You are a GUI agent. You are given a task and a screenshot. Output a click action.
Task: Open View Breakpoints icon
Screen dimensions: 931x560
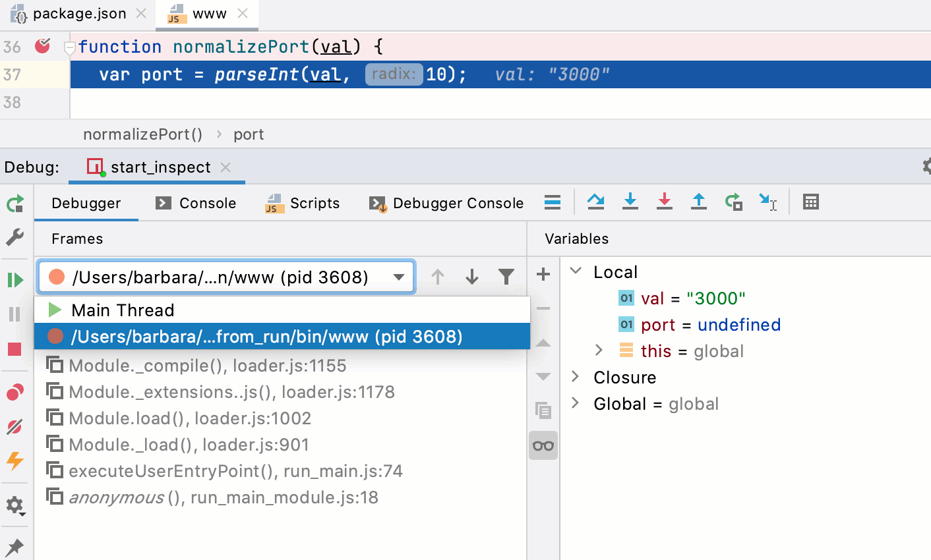pyautogui.click(x=15, y=393)
